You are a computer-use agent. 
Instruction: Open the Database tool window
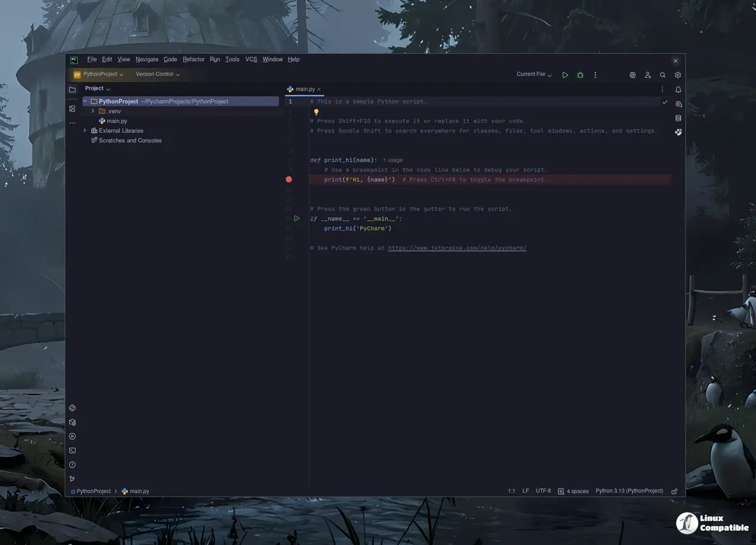[678, 118]
